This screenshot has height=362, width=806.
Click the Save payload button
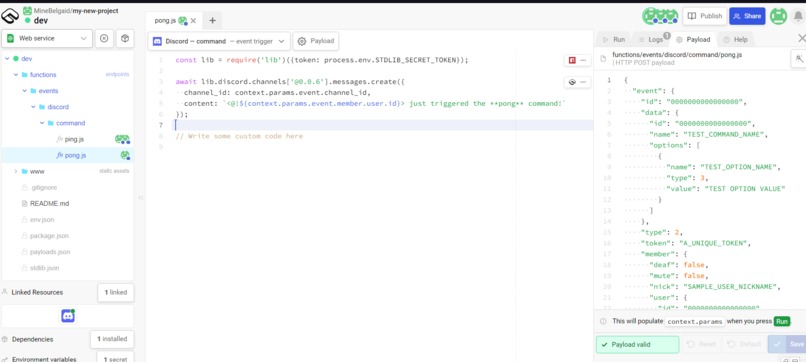pos(788,344)
